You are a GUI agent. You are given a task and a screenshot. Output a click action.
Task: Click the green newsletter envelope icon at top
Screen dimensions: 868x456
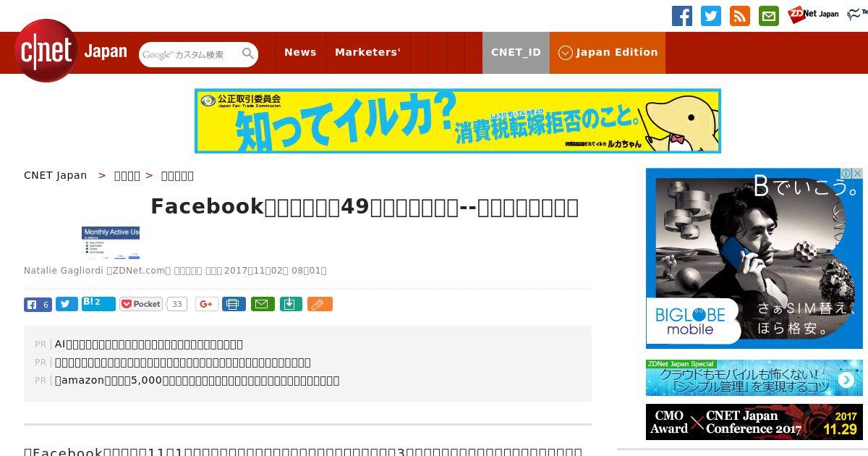pos(769,16)
